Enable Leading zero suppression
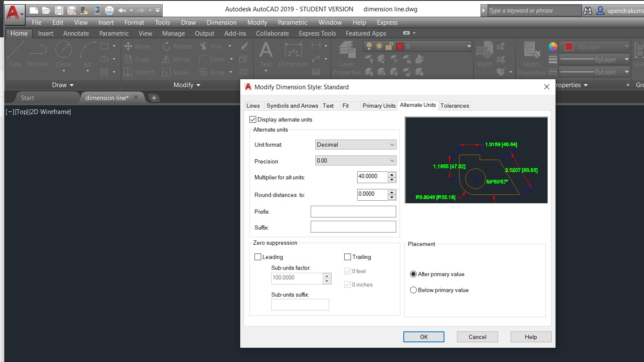 258,256
